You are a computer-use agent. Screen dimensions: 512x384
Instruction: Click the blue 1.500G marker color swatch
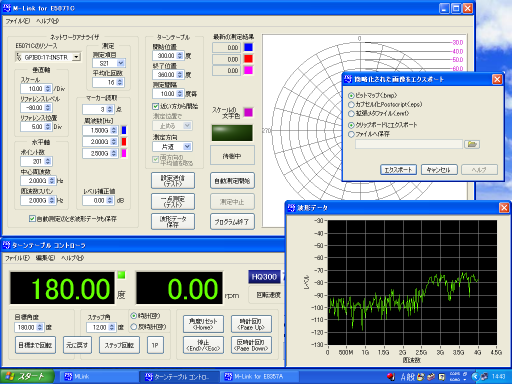point(124,130)
